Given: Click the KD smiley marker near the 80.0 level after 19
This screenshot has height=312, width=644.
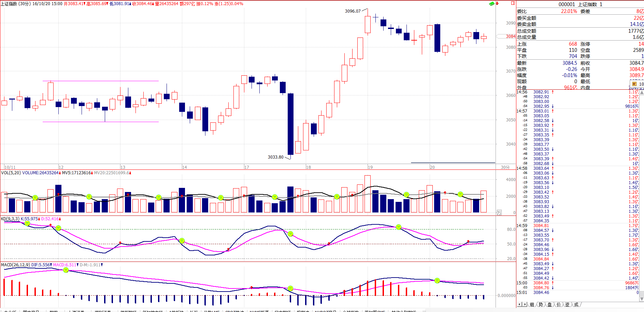Looking at the screenshot, I should [x=398, y=227].
